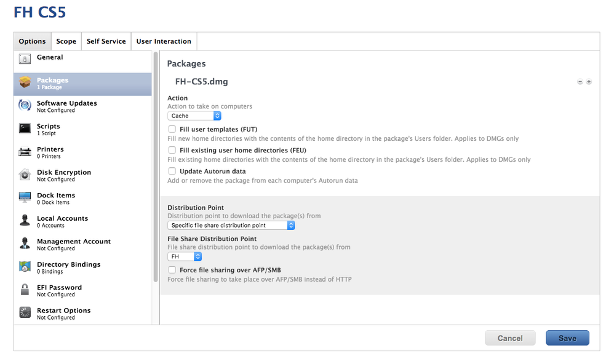The width and height of the screenshot is (614, 364).
Task: Click the sidebar vertical scrollbar
Action: (x=156, y=167)
